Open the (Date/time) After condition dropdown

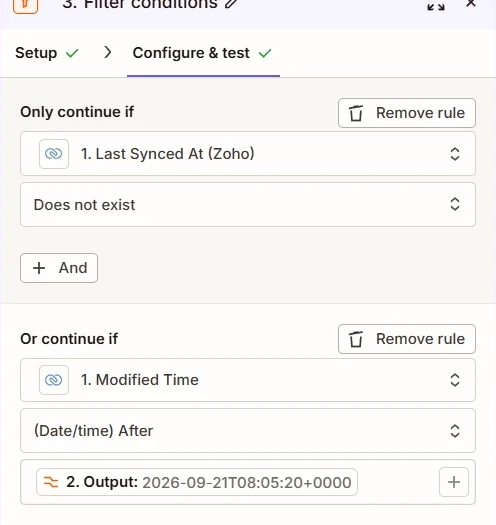[x=248, y=431]
